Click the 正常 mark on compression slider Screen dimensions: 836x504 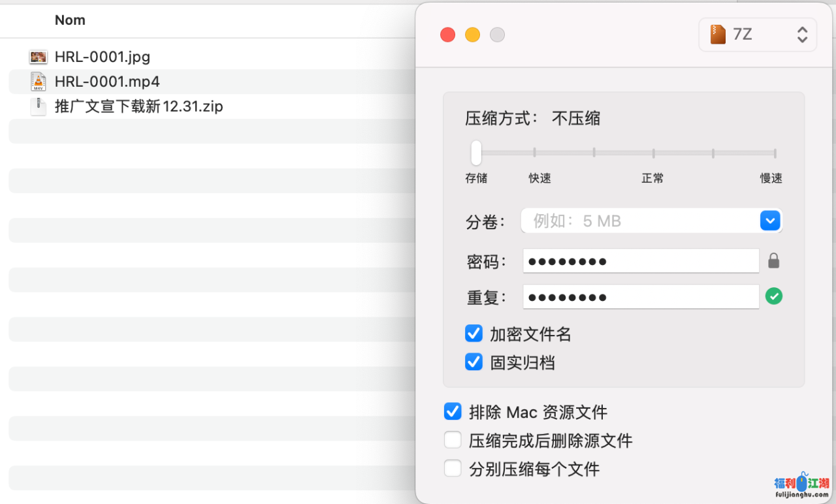tap(653, 153)
